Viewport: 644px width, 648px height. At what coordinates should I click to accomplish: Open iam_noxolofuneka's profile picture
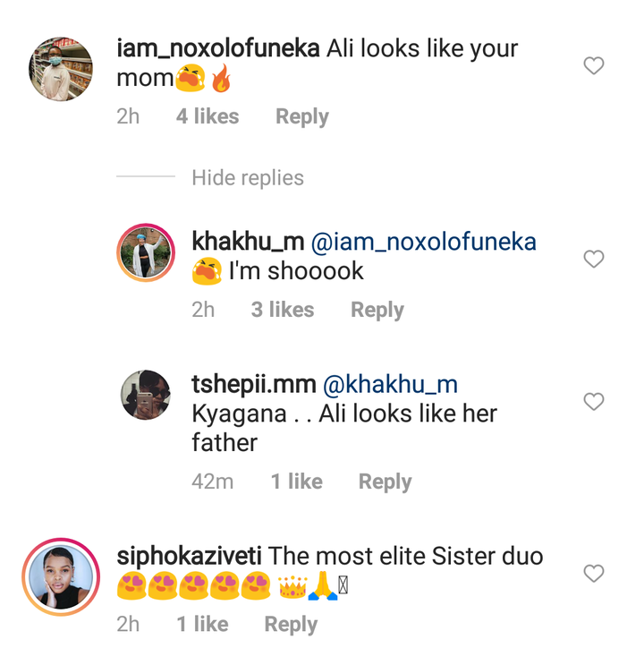(x=61, y=69)
